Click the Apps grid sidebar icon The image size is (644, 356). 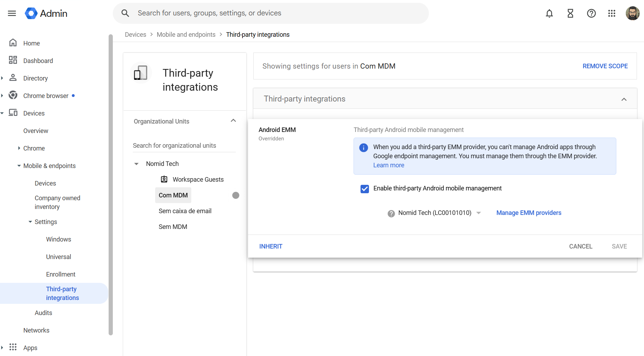[x=13, y=347]
